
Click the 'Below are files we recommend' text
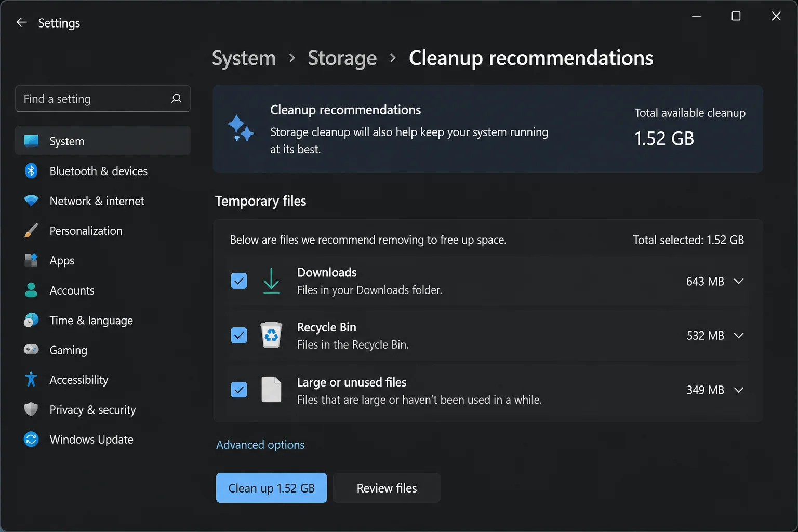pos(368,240)
